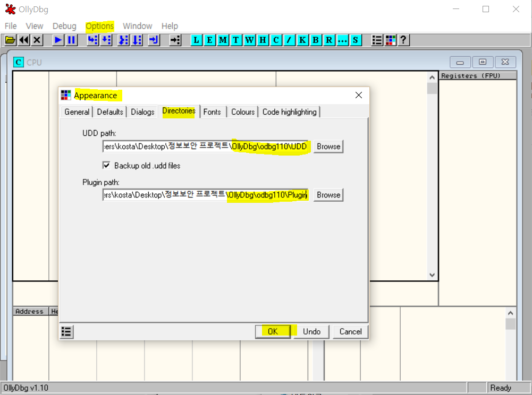Click the Trace into toolbar icon
Viewport: 532px width, 395px height.
click(x=123, y=40)
